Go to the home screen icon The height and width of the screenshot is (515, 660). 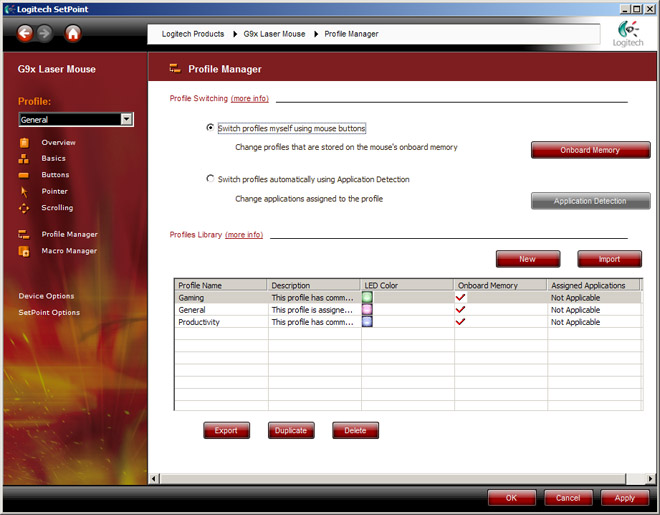[x=73, y=33]
